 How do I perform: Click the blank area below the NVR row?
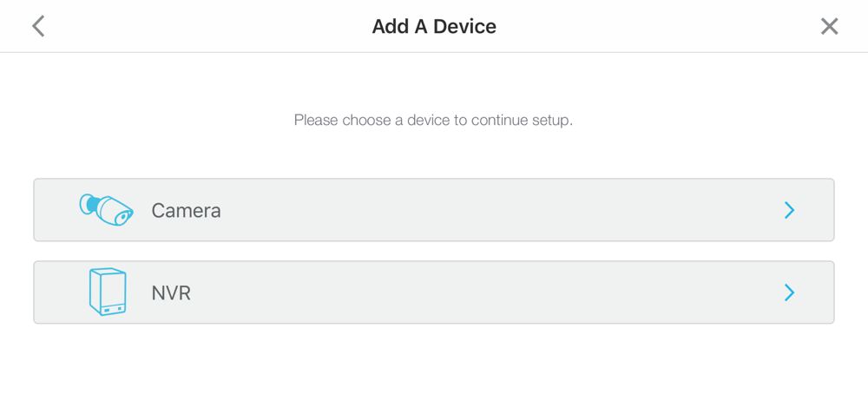tap(434, 365)
